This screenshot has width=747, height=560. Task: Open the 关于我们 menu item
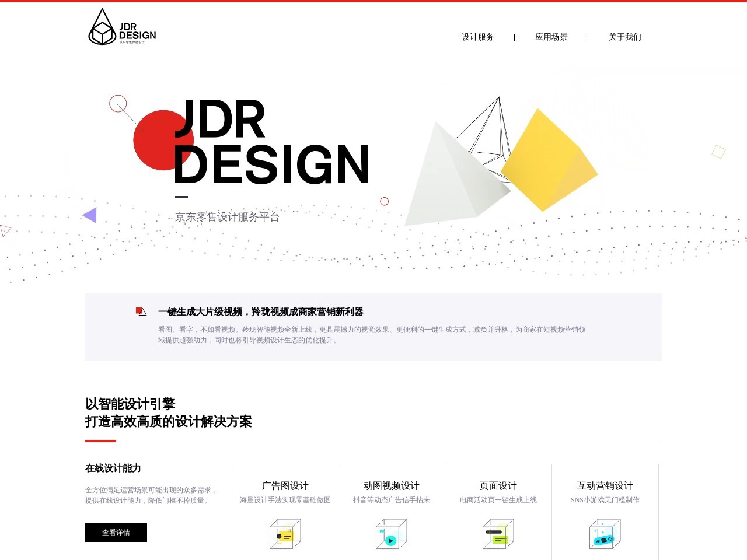[624, 37]
